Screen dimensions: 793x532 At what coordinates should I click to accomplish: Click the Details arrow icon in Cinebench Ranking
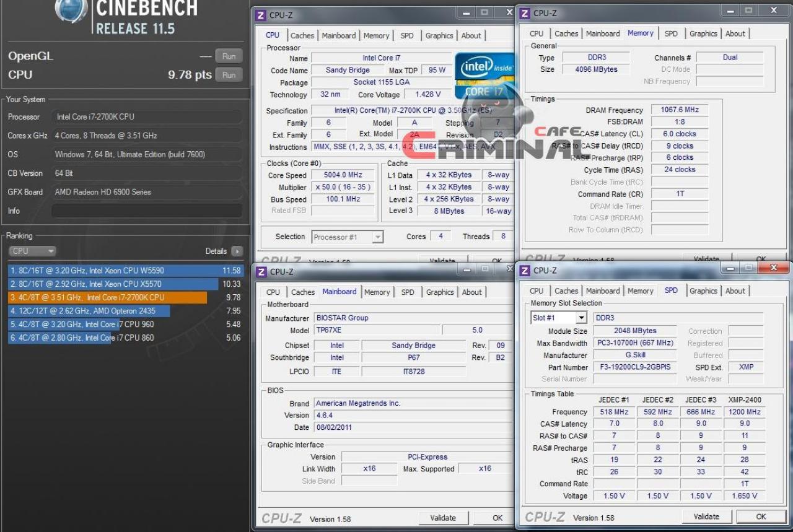(x=237, y=251)
